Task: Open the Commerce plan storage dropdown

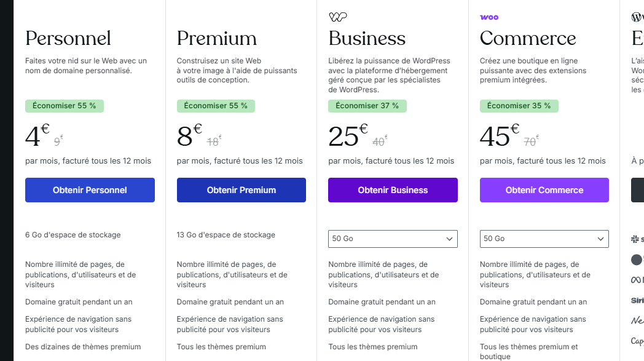Action: click(544, 239)
